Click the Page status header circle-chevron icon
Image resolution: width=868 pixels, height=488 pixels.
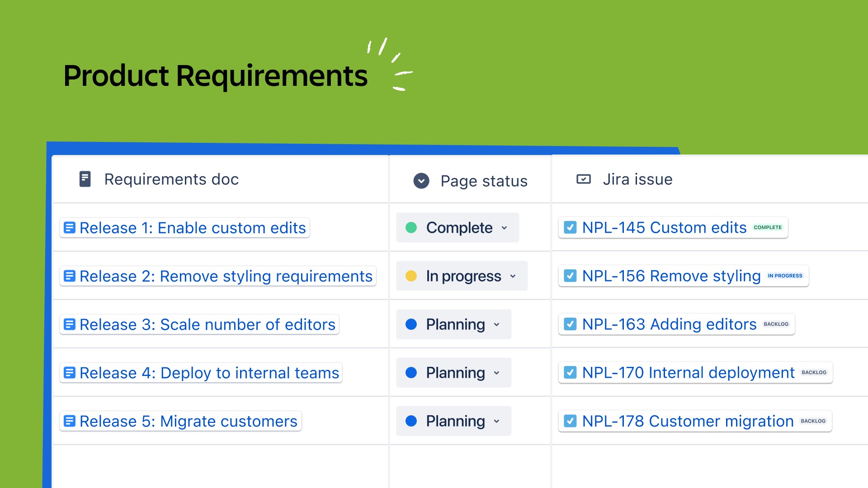421,181
